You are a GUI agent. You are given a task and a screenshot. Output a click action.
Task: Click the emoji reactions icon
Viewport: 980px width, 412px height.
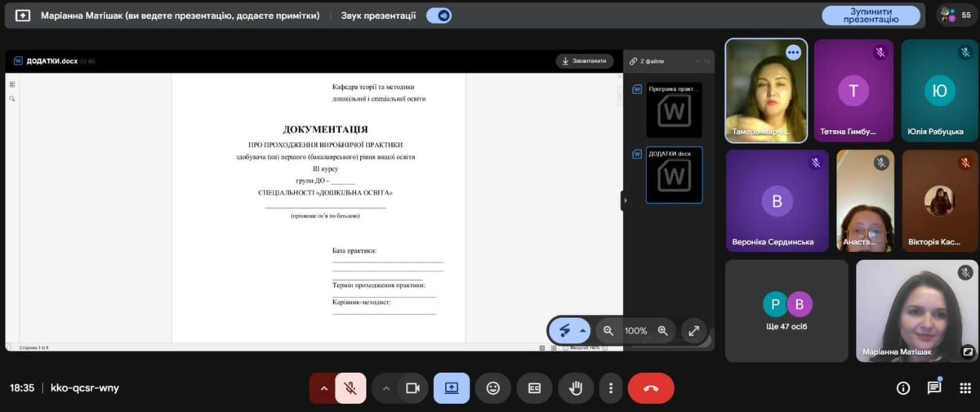[x=492, y=388]
